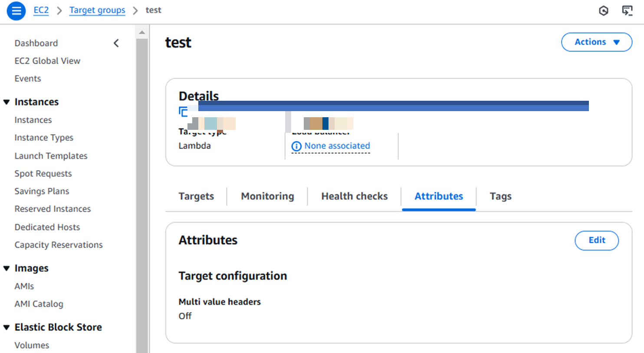Open the CloudShell icon in header
The image size is (644, 353).
627,11
